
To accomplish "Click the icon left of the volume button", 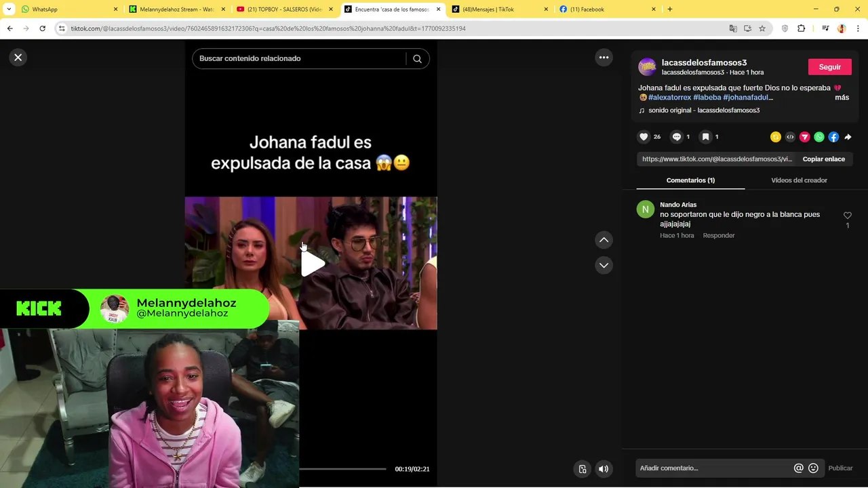I will pyautogui.click(x=582, y=469).
